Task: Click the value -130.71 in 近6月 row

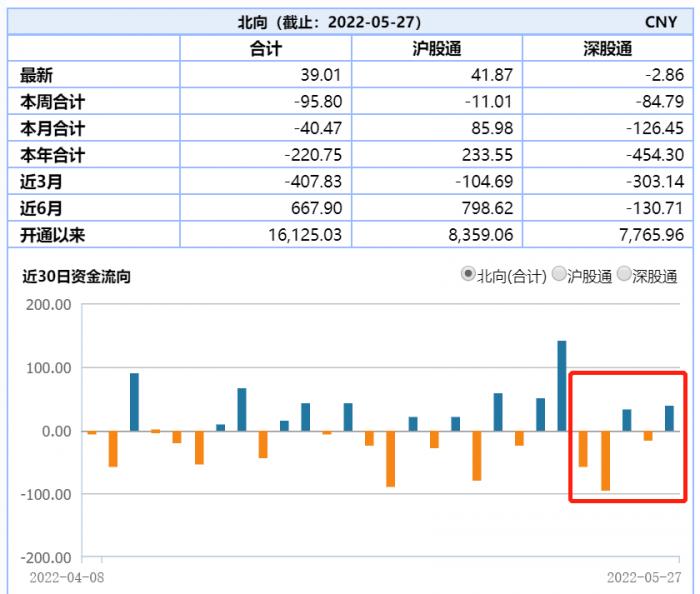Action: 655,208
